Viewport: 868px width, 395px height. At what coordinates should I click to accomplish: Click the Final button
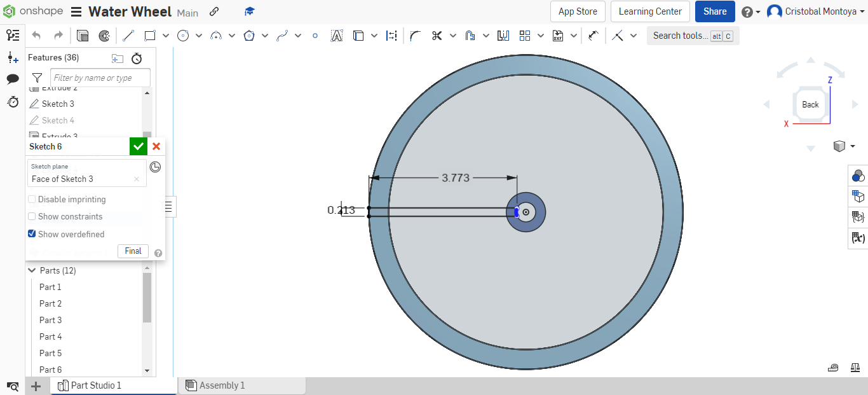133,251
